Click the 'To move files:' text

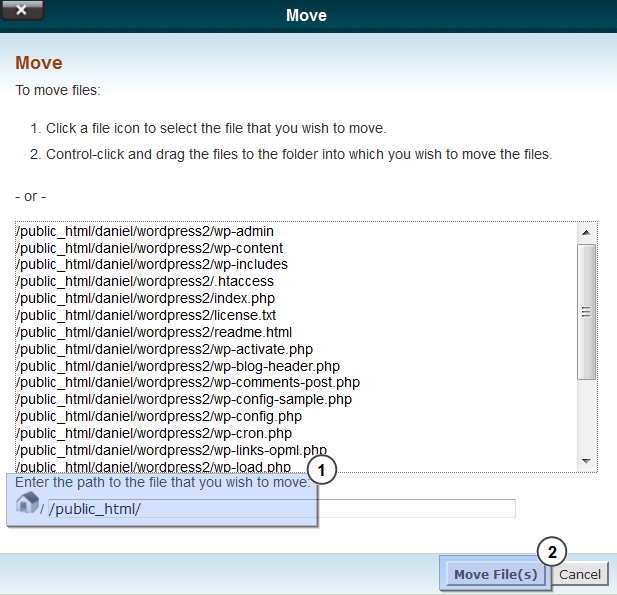click(58, 91)
